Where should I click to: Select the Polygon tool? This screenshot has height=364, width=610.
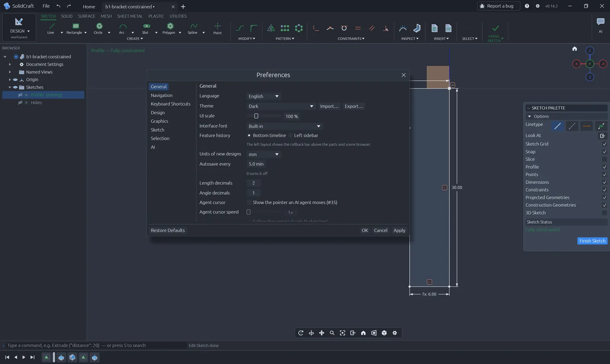pyautogui.click(x=169, y=28)
